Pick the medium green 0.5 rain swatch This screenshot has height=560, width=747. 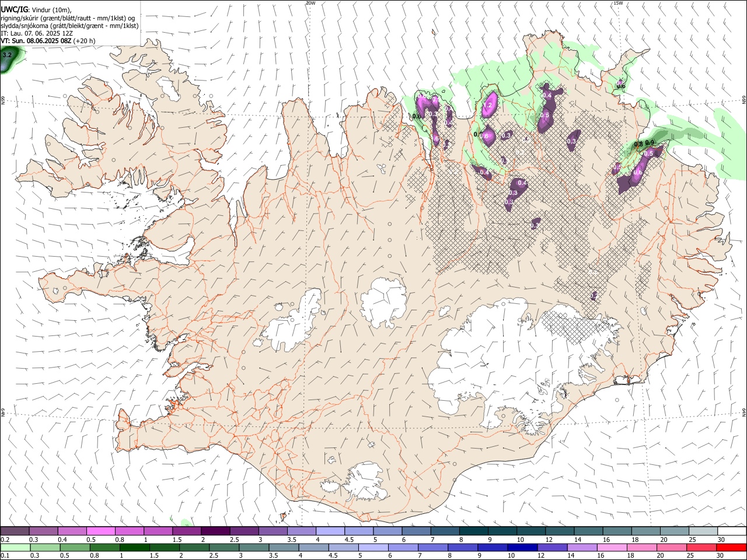click(75, 547)
